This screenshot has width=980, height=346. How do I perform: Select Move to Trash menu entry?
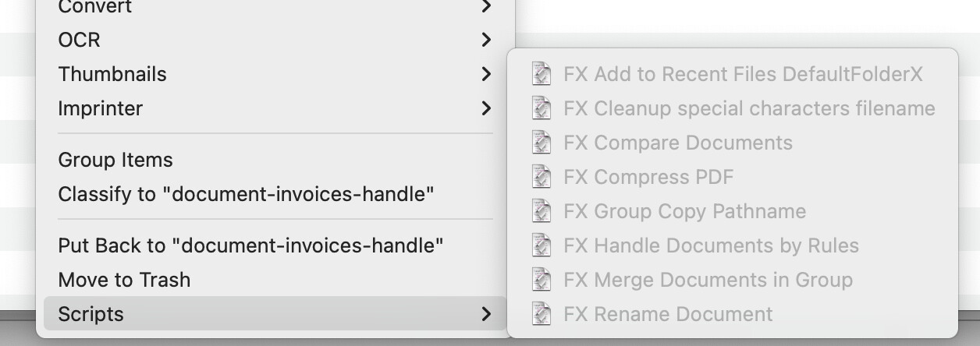124,280
